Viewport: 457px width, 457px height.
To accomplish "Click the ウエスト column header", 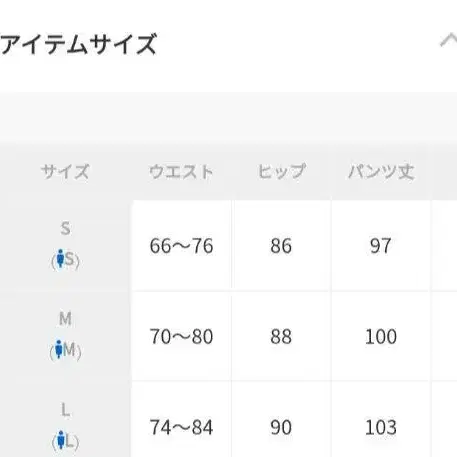I will pyautogui.click(x=181, y=172).
